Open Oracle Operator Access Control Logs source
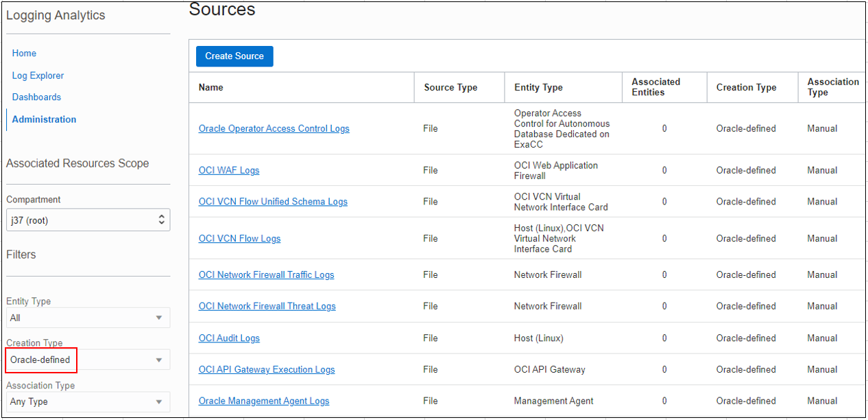 click(x=274, y=128)
